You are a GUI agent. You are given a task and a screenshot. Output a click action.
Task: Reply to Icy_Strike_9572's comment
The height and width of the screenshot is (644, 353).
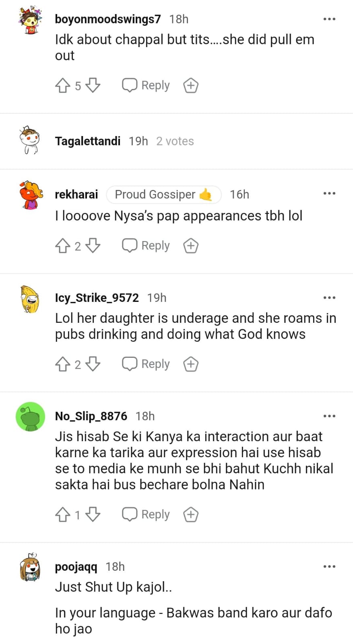tap(146, 364)
